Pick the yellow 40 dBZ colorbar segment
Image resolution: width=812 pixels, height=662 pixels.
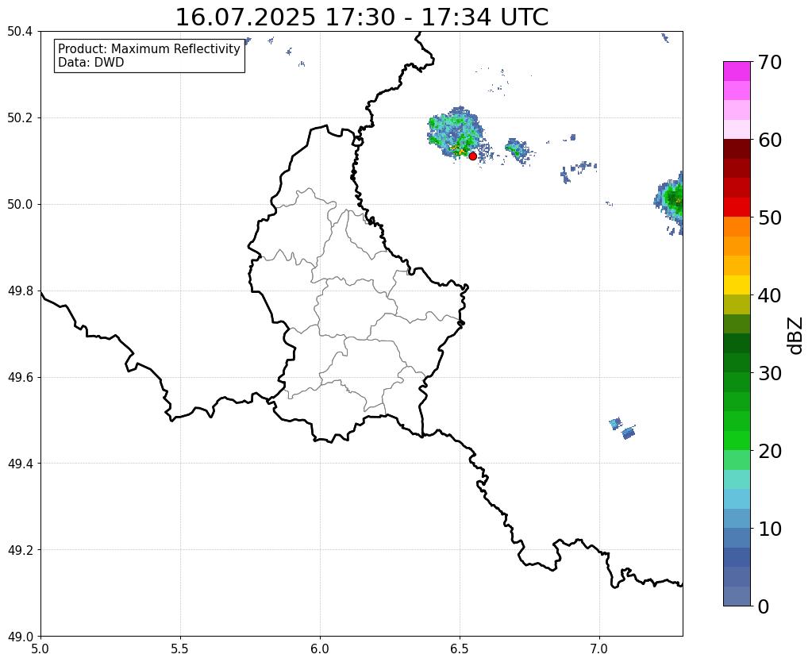point(737,285)
